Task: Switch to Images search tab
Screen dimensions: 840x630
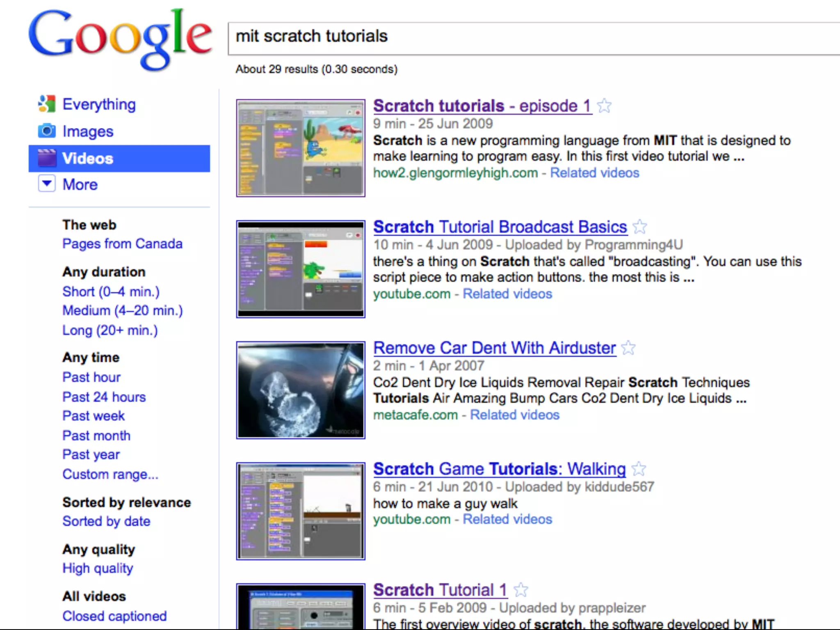Action: tap(88, 132)
